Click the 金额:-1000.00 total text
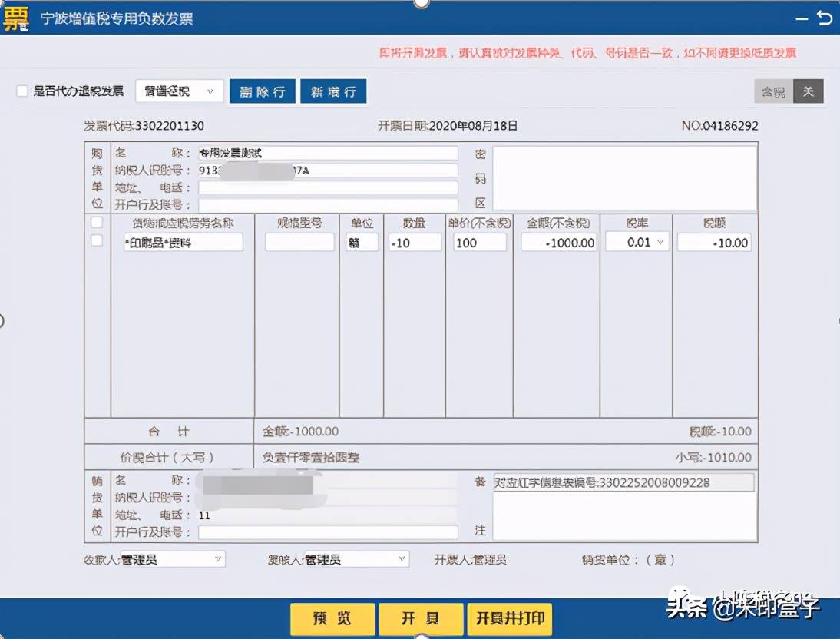Image resolution: width=840 pixels, height=639 pixels. click(300, 431)
